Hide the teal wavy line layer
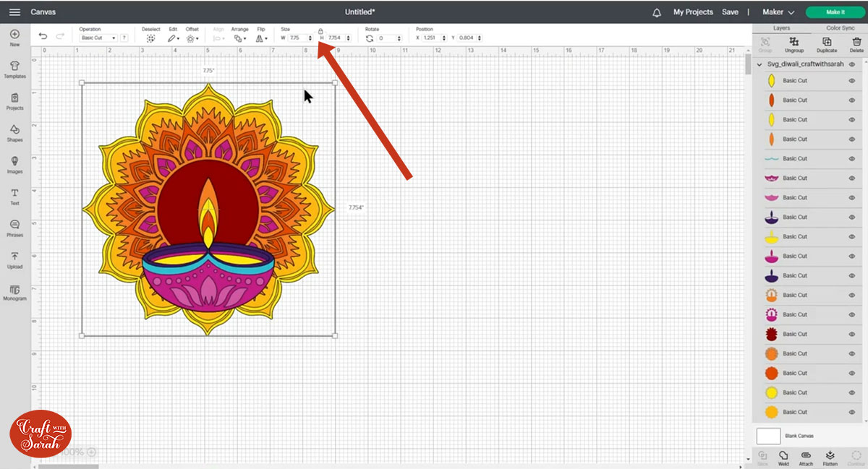 point(852,159)
